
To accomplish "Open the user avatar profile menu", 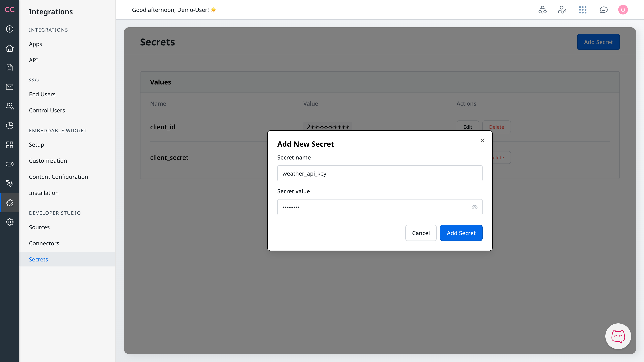I will (x=623, y=10).
